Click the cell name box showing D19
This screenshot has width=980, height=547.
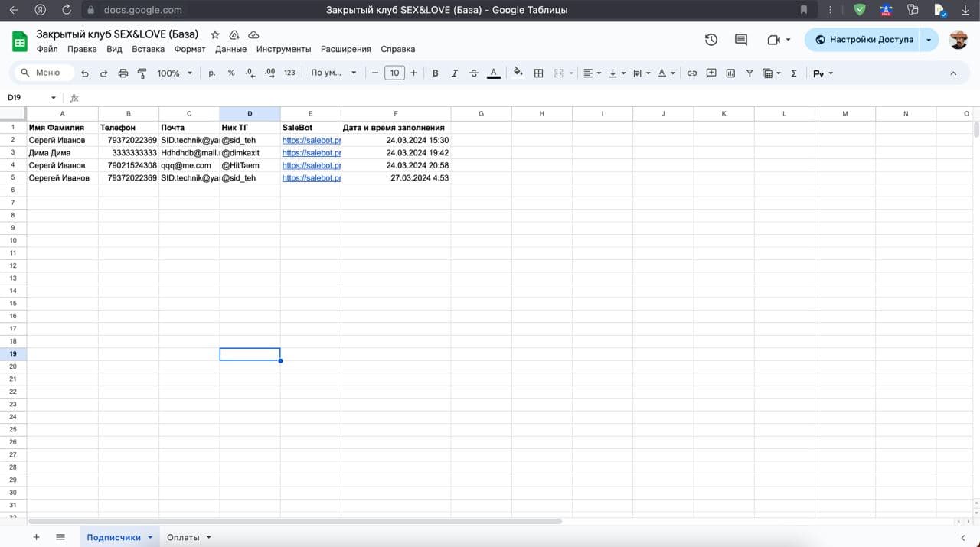[x=31, y=98]
